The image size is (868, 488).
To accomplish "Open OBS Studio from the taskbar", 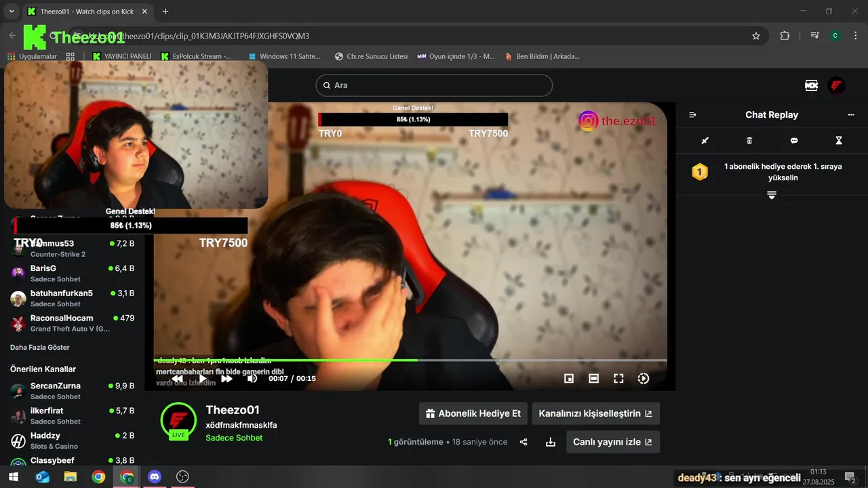I will coord(182,477).
